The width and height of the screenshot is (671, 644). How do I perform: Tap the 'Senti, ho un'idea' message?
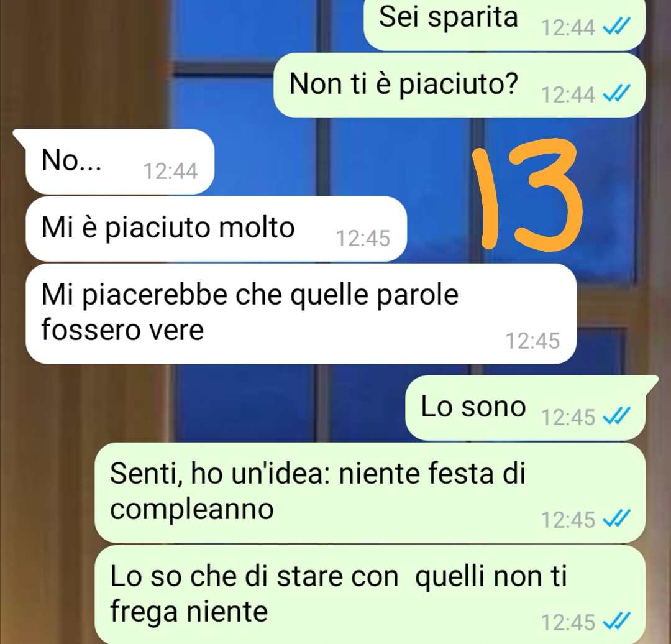[x=370, y=493]
